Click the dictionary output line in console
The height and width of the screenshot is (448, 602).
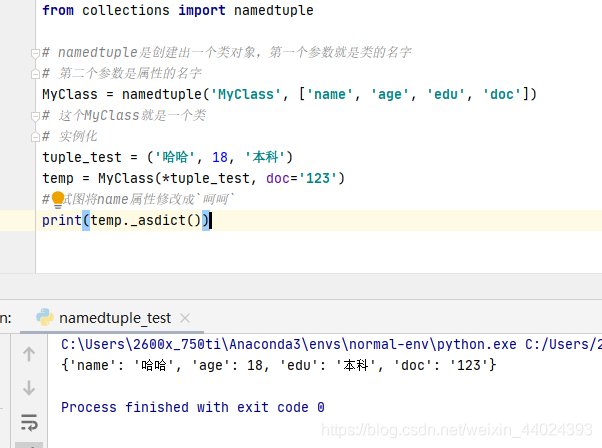click(279, 365)
